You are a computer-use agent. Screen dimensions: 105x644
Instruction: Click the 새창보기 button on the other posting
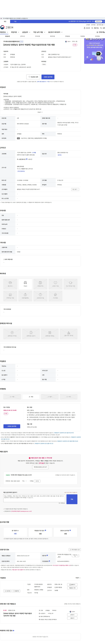point(72,618)
